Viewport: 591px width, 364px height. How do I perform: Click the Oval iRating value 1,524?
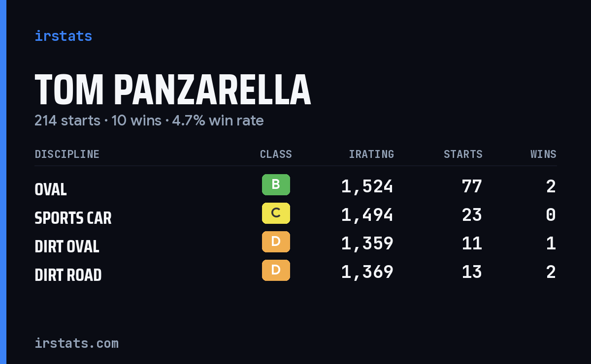tap(367, 186)
